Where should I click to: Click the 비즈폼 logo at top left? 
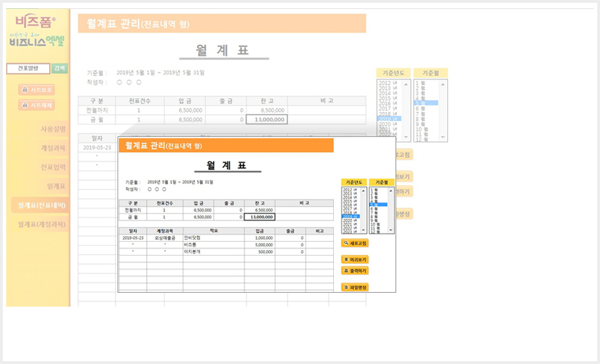coord(35,21)
